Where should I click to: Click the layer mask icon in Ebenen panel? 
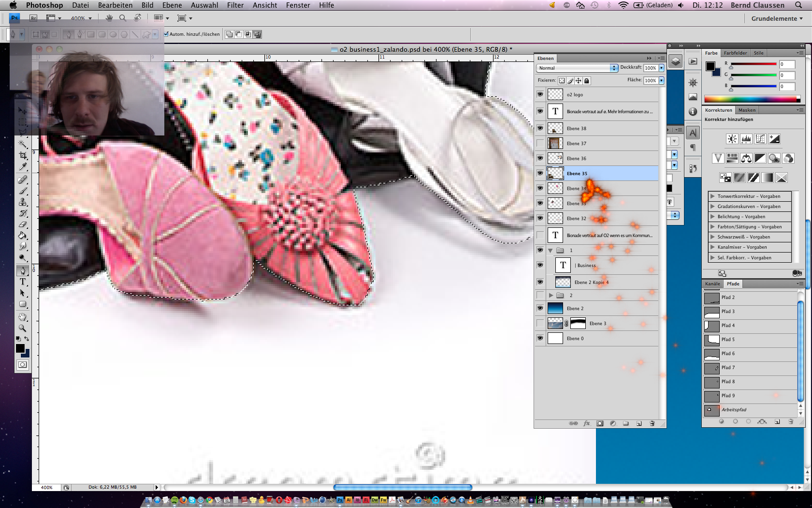600,423
